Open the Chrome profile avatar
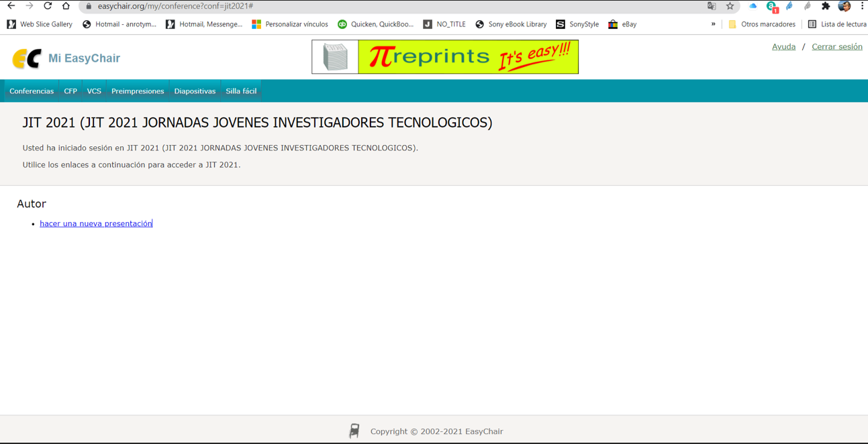 coord(845,6)
